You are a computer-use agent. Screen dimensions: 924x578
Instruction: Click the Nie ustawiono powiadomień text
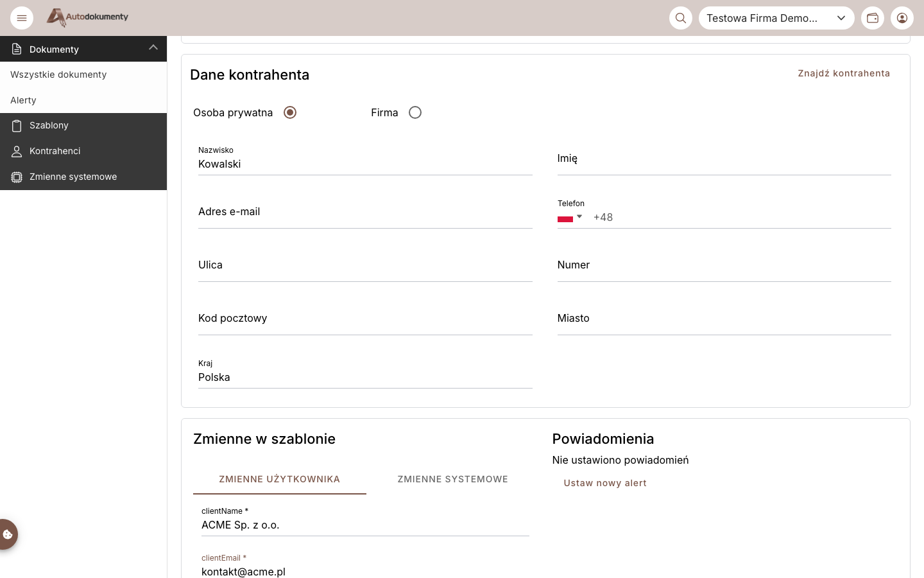click(x=620, y=460)
